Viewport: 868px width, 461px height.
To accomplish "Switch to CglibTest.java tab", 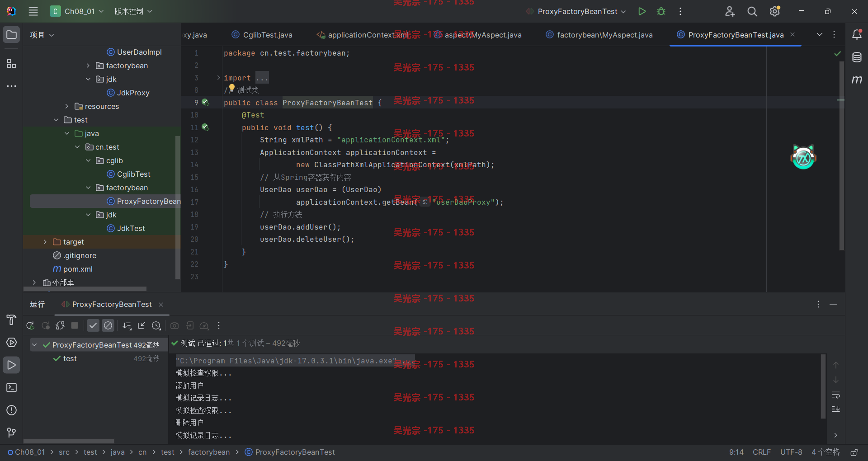I will point(262,35).
